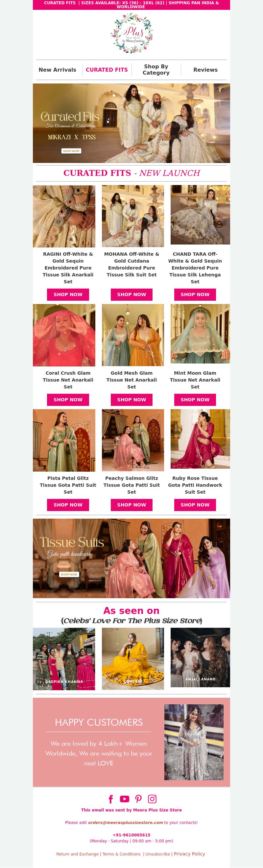This screenshot has width=263, height=868.
Task: Shop the Ruby Rose Tissue Suit Set
Action: [x=195, y=505]
